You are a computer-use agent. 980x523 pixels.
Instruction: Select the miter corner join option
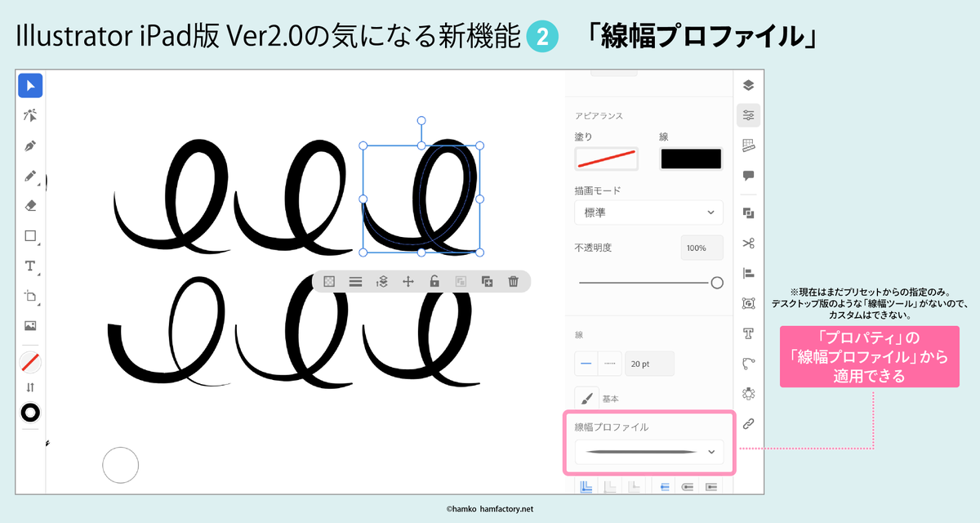(586, 486)
